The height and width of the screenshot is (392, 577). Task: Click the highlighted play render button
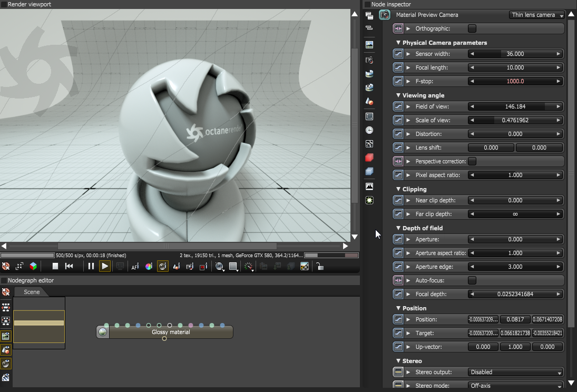click(x=104, y=266)
